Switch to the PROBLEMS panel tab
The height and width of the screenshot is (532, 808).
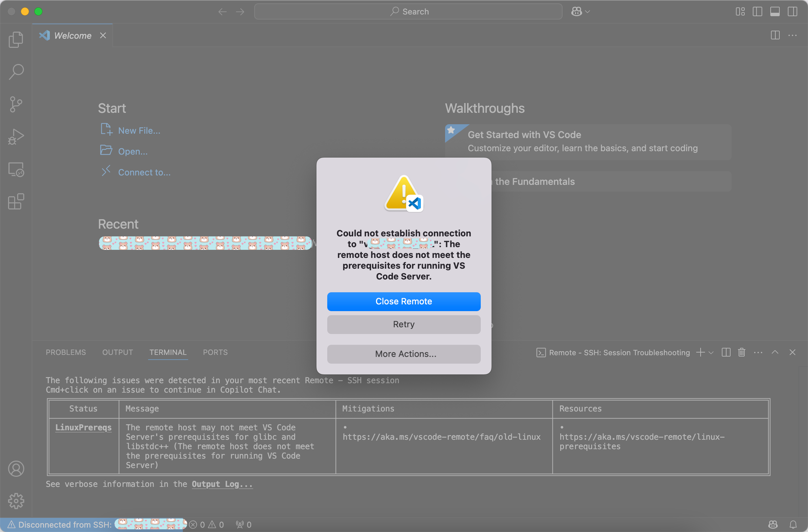click(x=66, y=353)
